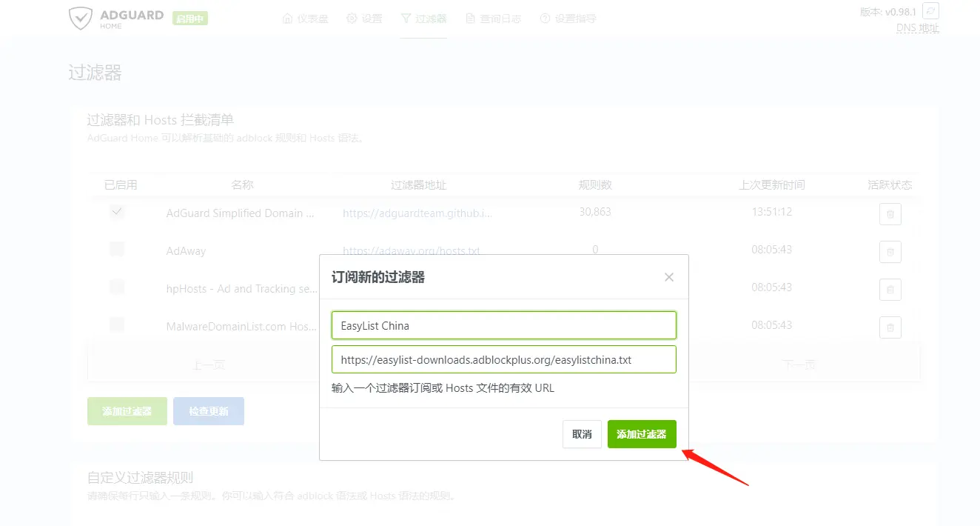Open the adaway.org hosts.txt link

[412, 251]
